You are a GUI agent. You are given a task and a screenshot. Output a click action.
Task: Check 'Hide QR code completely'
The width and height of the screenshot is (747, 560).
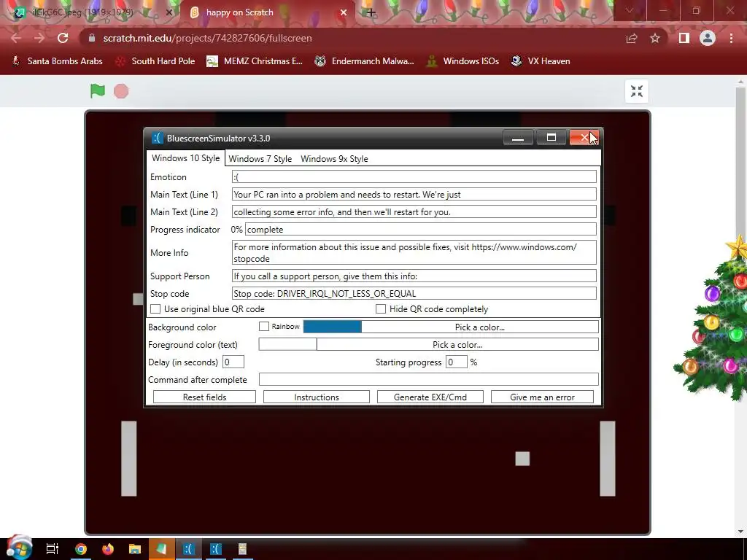coord(381,309)
